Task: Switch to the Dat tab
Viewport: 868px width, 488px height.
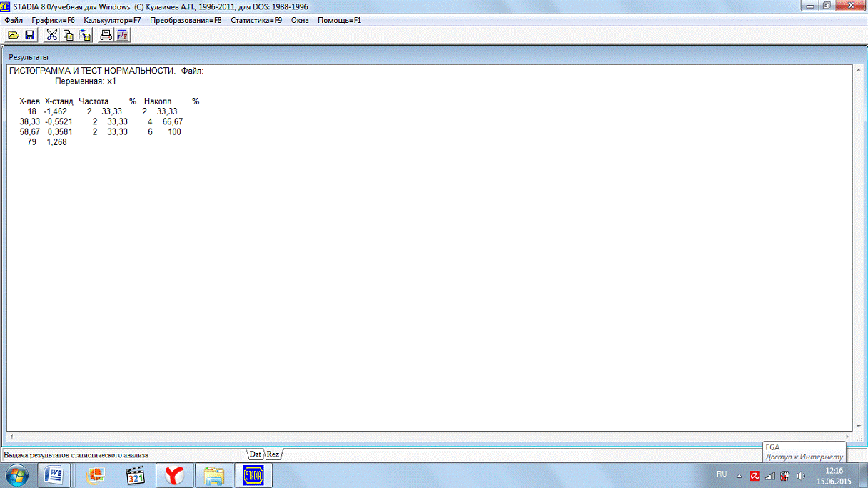Action: tap(255, 454)
